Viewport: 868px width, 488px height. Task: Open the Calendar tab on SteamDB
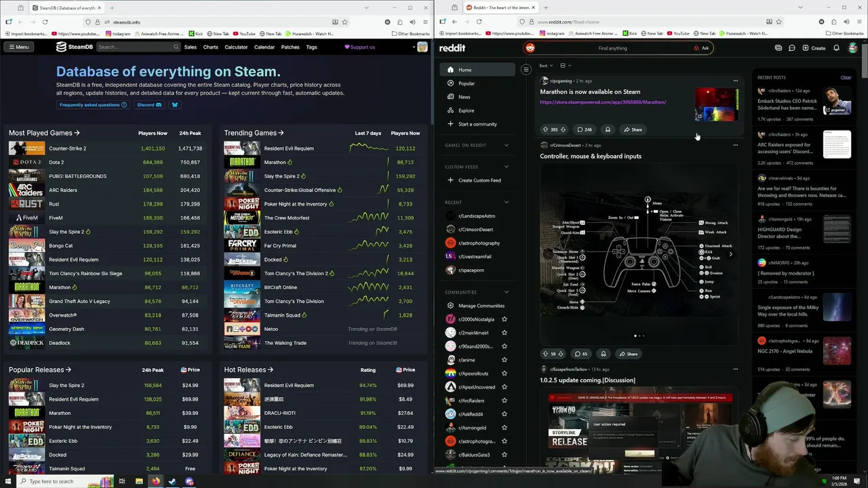pos(264,47)
